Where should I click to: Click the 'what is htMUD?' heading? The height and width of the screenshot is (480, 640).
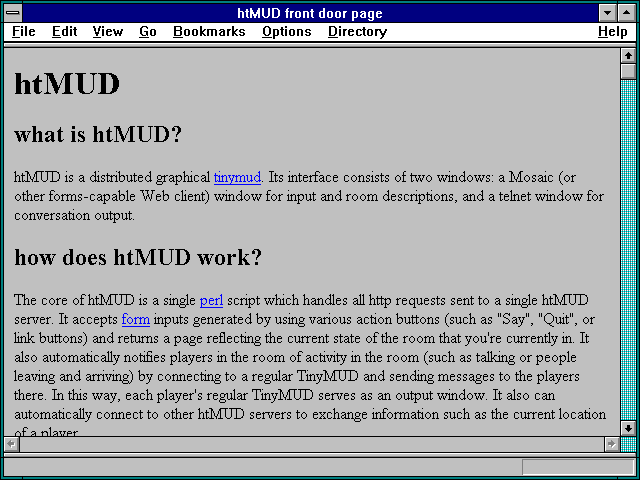(x=98, y=134)
